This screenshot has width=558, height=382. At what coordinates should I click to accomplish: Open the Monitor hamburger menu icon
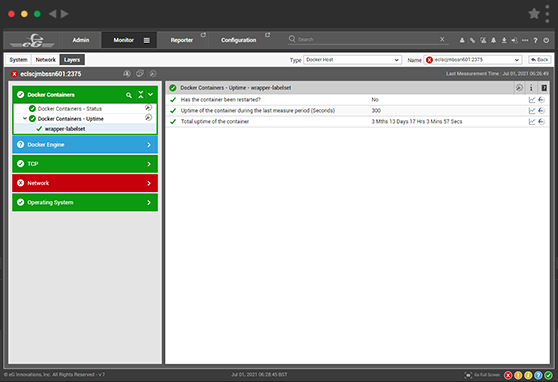click(147, 40)
